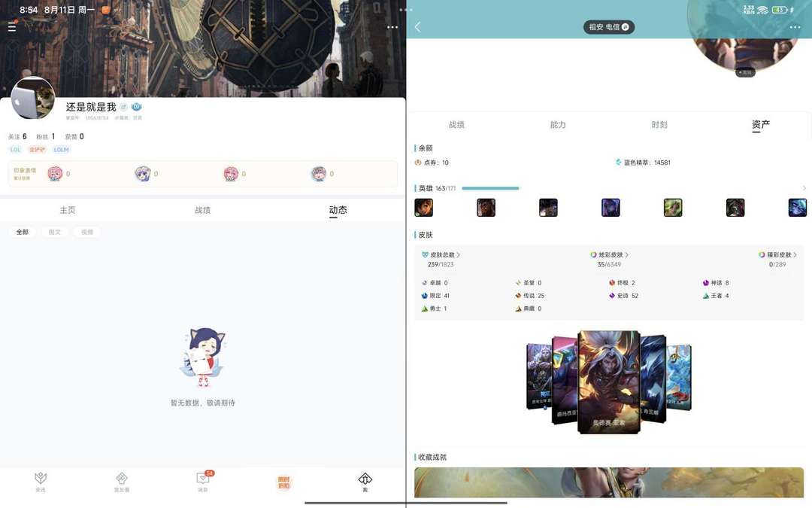Open the 收藏成就 banner image

609,482
